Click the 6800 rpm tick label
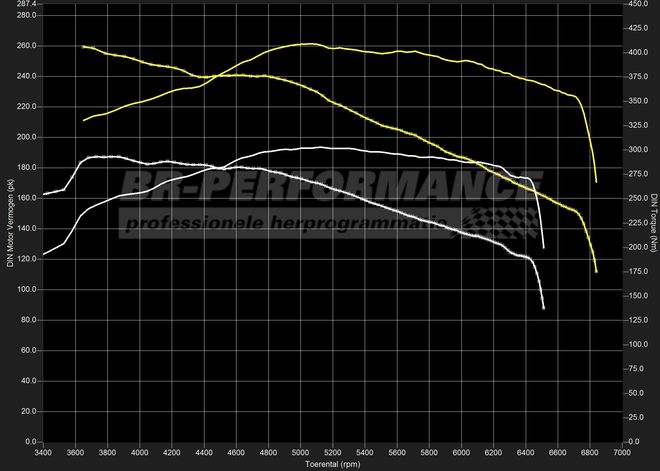 tap(589, 452)
